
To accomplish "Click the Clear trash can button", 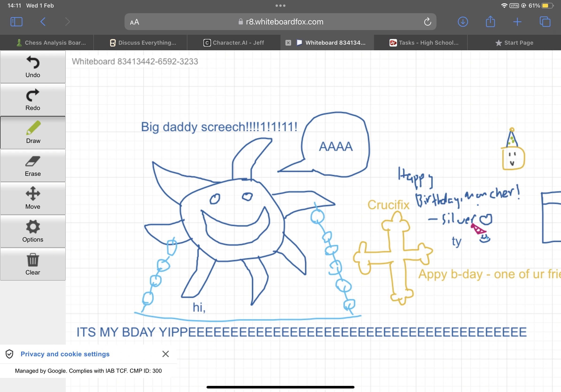I will (x=33, y=264).
